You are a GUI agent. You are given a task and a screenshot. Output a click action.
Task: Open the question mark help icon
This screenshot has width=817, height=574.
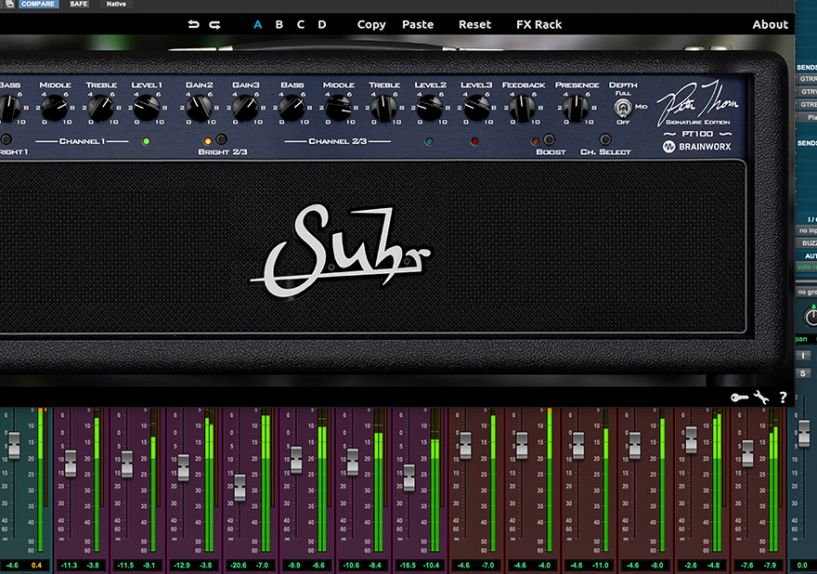point(783,397)
